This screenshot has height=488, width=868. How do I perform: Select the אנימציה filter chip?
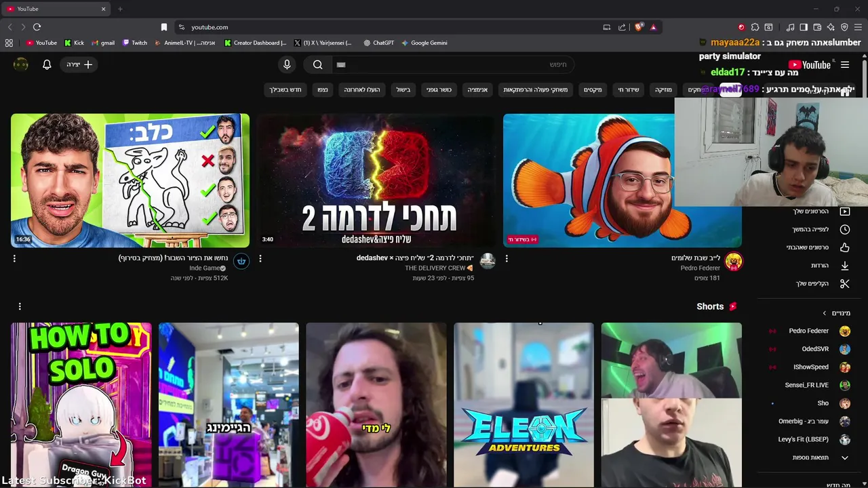[x=478, y=89]
